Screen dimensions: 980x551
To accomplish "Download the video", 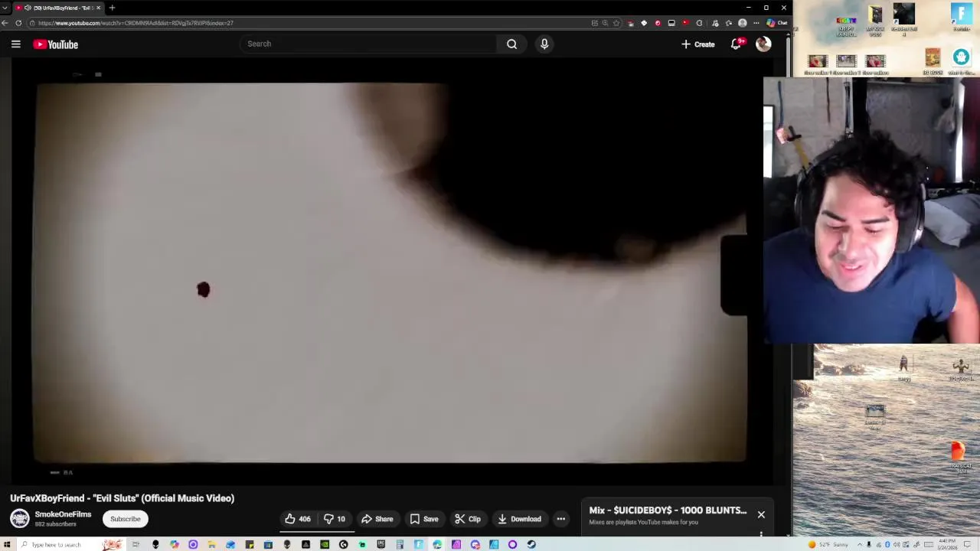I will click(519, 519).
